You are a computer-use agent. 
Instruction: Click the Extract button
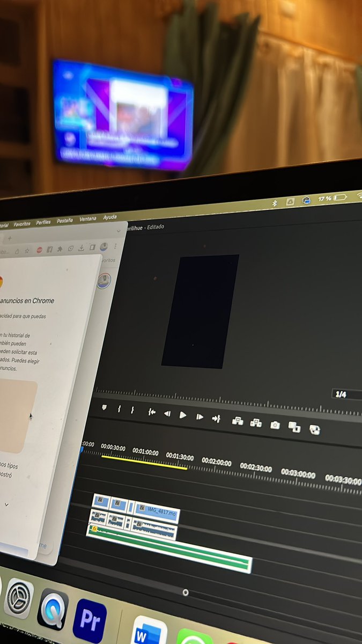[256, 422]
